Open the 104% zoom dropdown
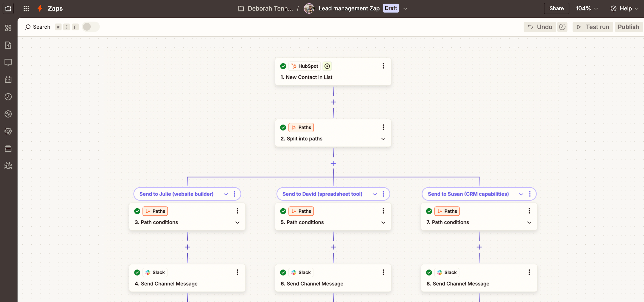 click(586, 8)
